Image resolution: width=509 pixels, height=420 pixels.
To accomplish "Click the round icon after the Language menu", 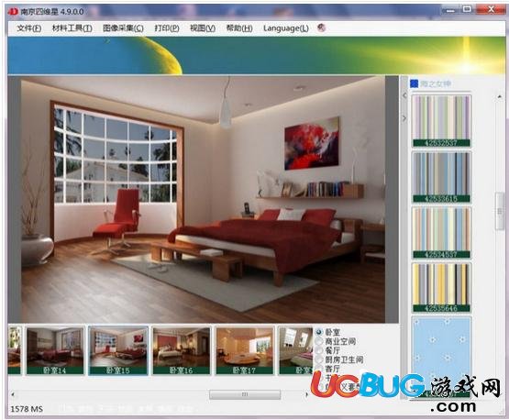I will tap(321, 28).
